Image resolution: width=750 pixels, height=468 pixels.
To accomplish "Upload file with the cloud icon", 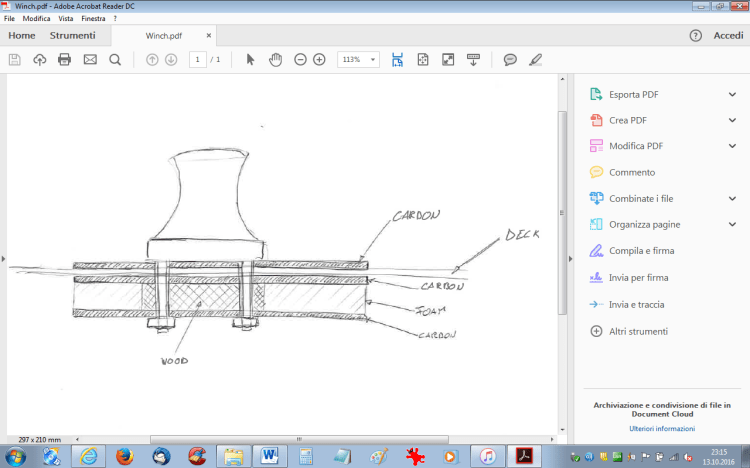I will pyautogui.click(x=40, y=60).
